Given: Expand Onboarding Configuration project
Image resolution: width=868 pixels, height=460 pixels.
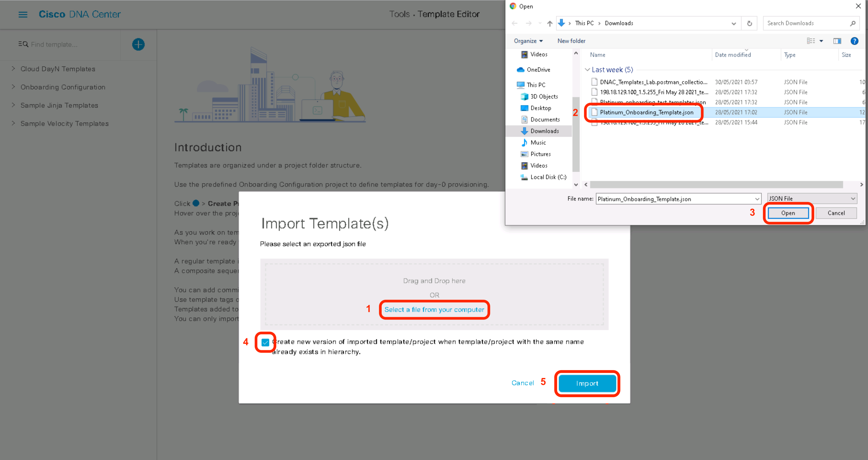Looking at the screenshot, I should (x=13, y=87).
